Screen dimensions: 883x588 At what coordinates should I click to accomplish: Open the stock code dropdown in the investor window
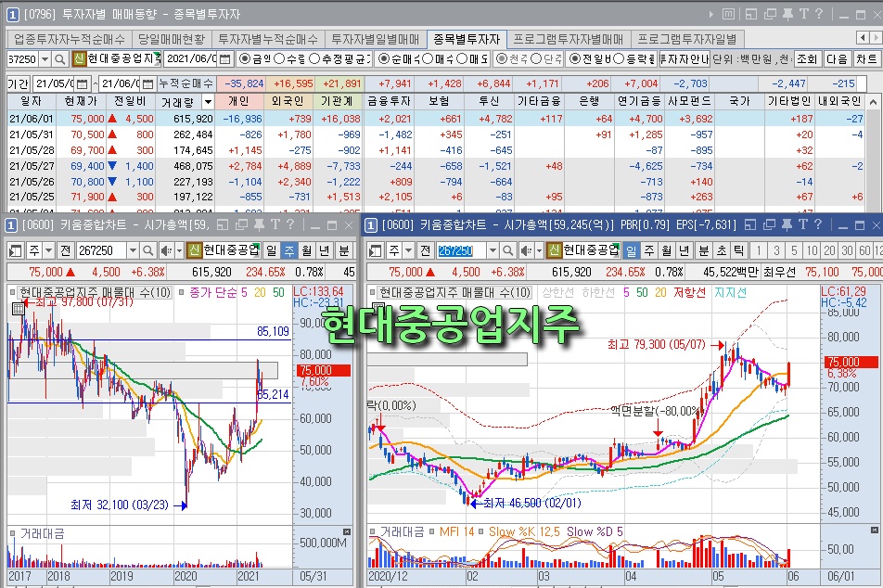pos(45,59)
